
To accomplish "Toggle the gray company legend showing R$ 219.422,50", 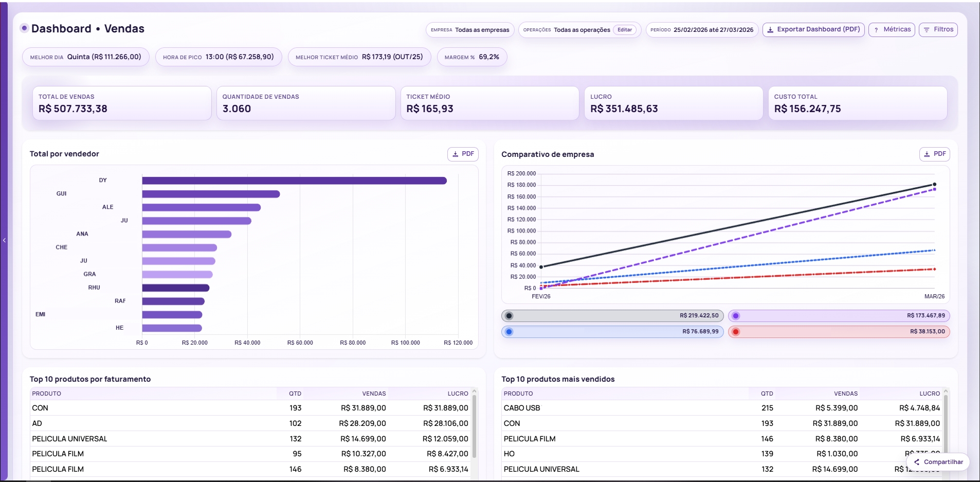I will [612, 316].
